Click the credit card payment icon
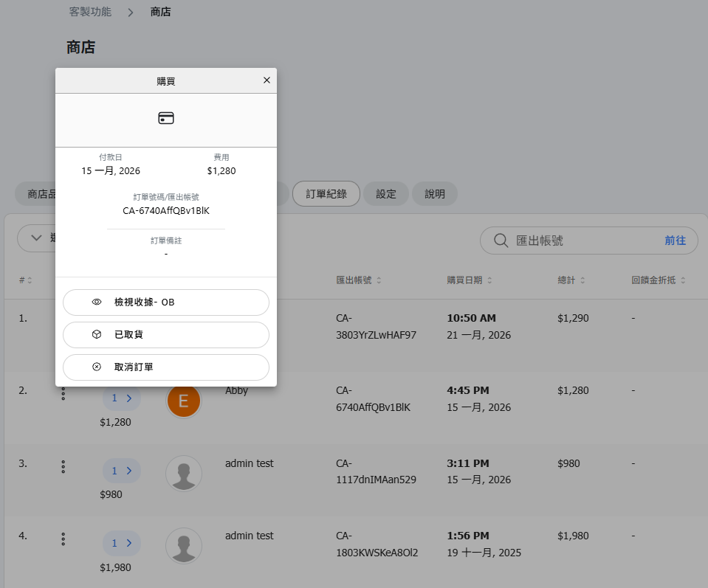The height and width of the screenshot is (588, 708). (x=166, y=118)
